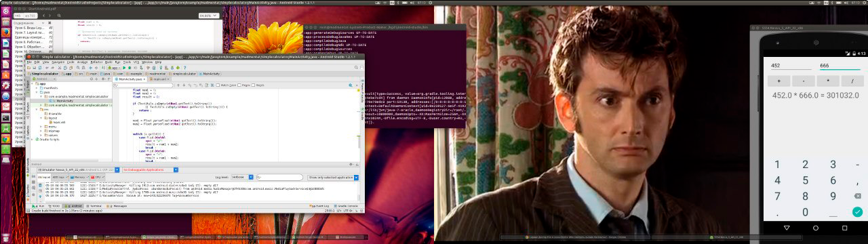
Task: Click the green Run app button in the toolbar
Action: (124, 68)
